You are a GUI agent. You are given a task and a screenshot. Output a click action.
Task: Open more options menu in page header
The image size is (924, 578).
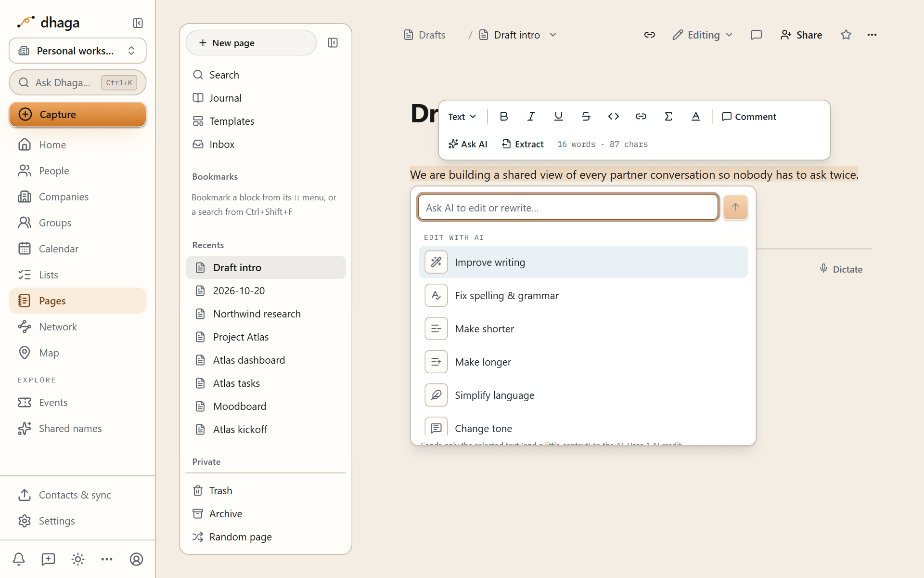(x=872, y=35)
